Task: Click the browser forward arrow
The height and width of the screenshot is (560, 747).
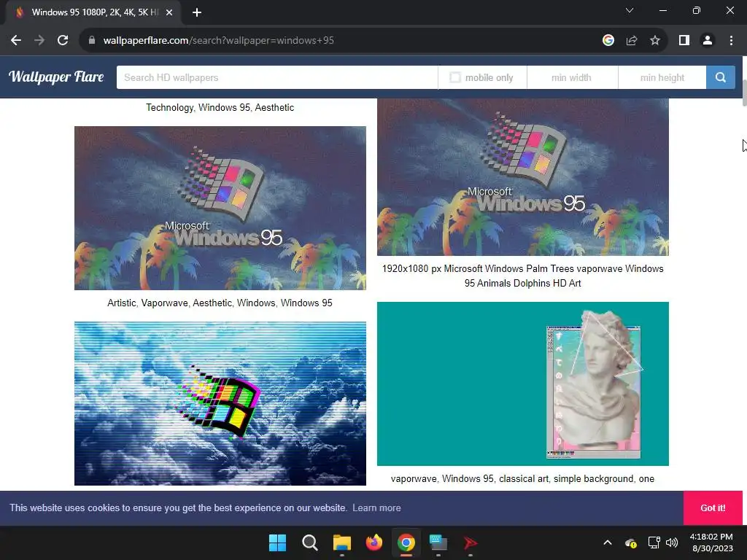Action: click(39, 41)
